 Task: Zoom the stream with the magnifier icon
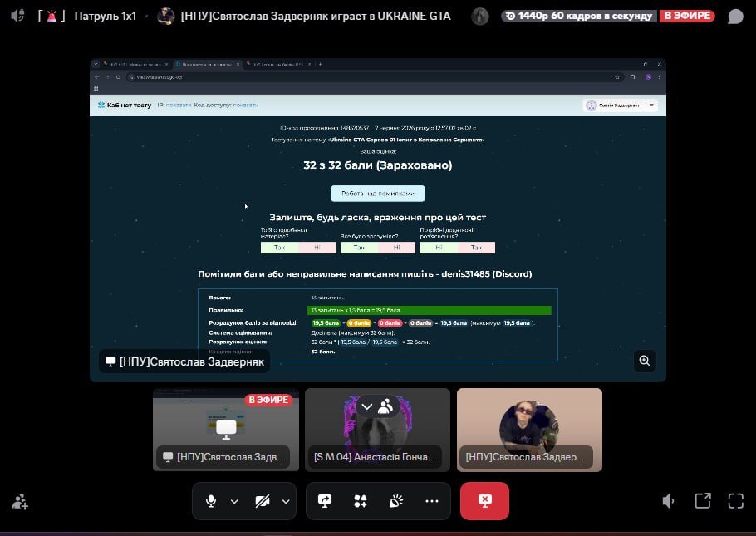645,361
